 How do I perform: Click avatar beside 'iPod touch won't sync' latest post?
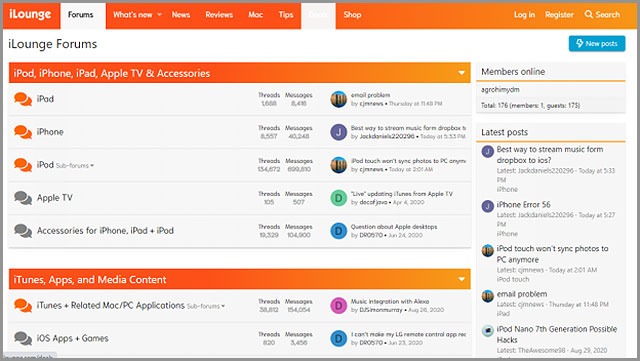(487, 250)
